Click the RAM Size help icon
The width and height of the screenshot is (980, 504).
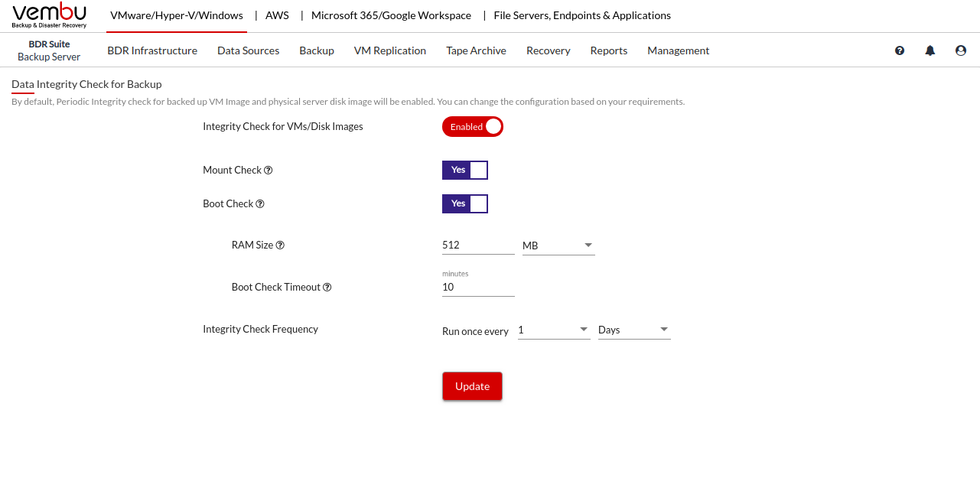pyautogui.click(x=280, y=245)
